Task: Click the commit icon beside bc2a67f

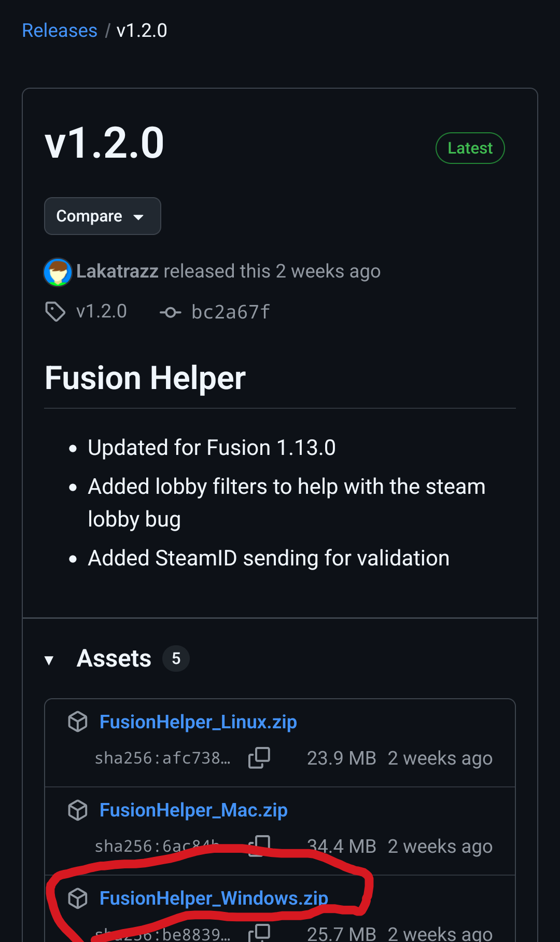Action: pos(170,312)
